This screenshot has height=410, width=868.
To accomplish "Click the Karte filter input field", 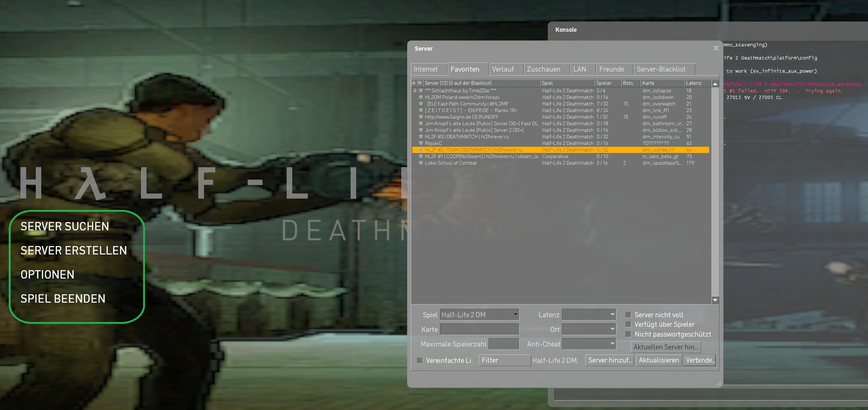I will [479, 329].
